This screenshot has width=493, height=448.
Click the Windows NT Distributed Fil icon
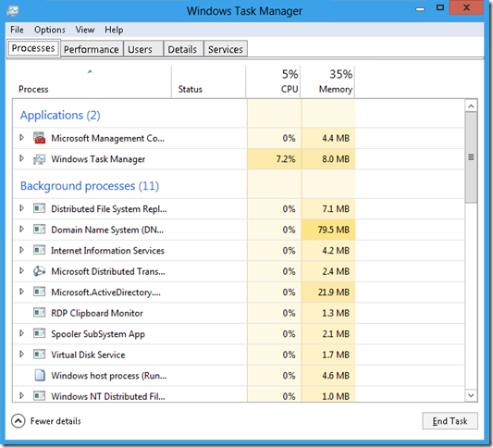39,395
